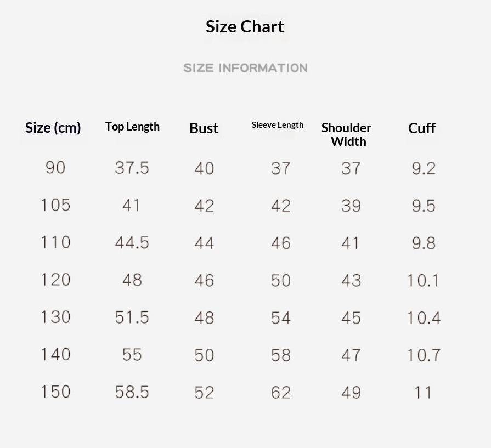Click the size 105 row label
This screenshot has width=491, height=448.
click(55, 205)
